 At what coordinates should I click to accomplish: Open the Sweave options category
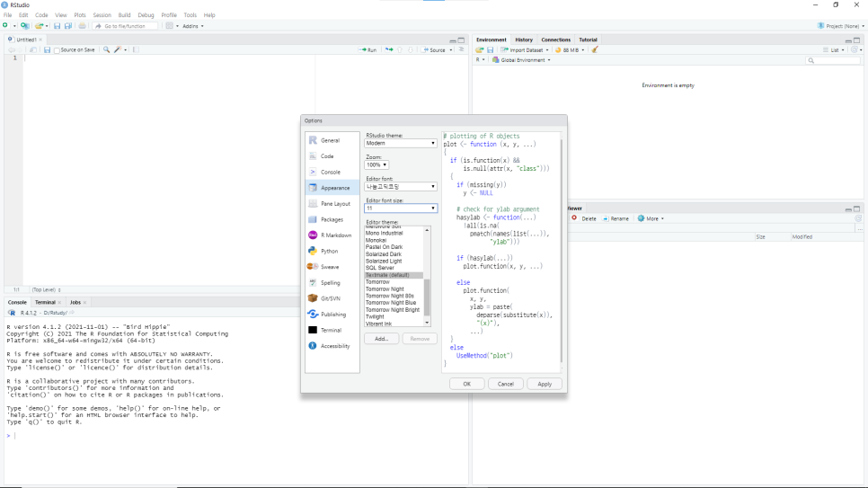point(332,267)
